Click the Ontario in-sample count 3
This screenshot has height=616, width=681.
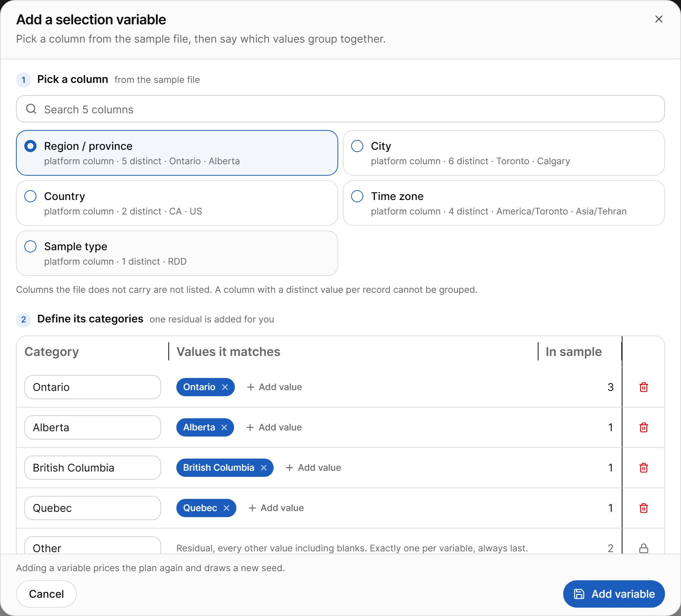(x=611, y=387)
